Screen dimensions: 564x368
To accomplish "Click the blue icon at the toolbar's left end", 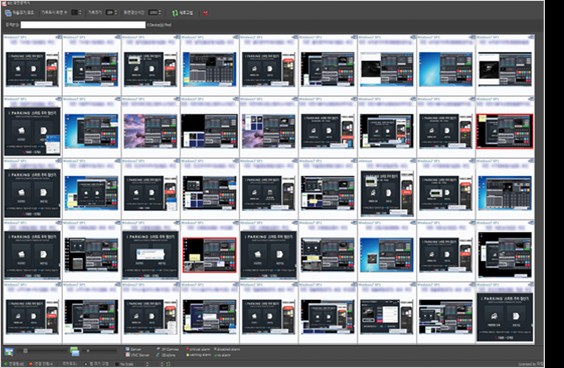I will 8,13.
